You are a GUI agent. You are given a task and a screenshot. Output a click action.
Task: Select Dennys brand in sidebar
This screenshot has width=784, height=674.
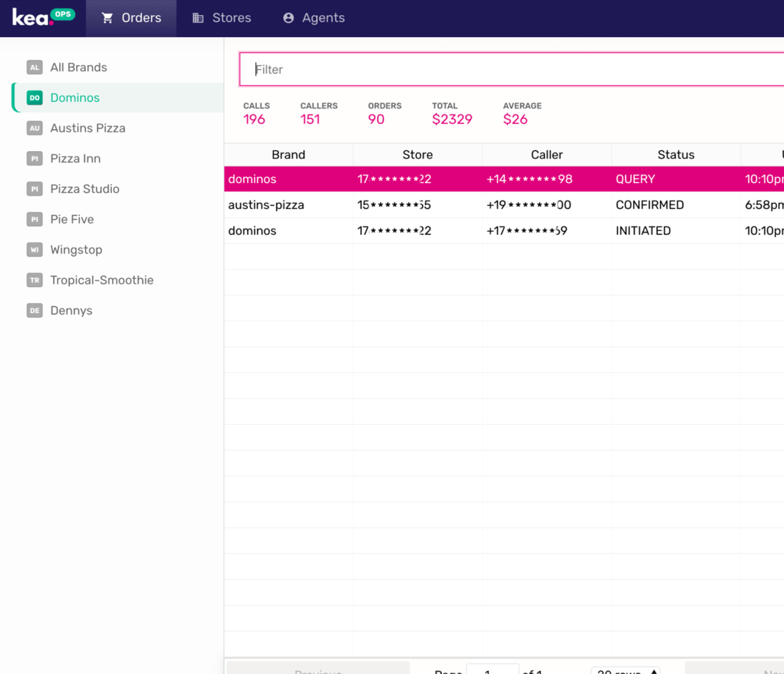[71, 311]
